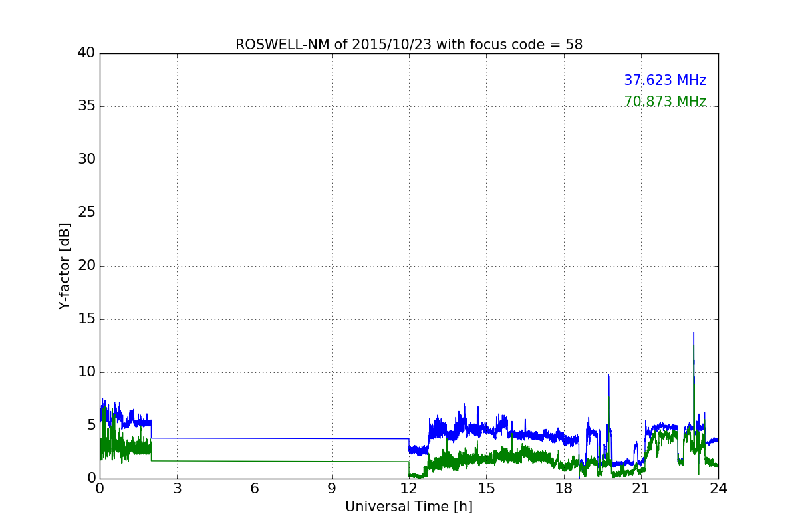This screenshot has width=798, height=532.
Task: Click the y-axis tick label 10
Action: coord(86,372)
